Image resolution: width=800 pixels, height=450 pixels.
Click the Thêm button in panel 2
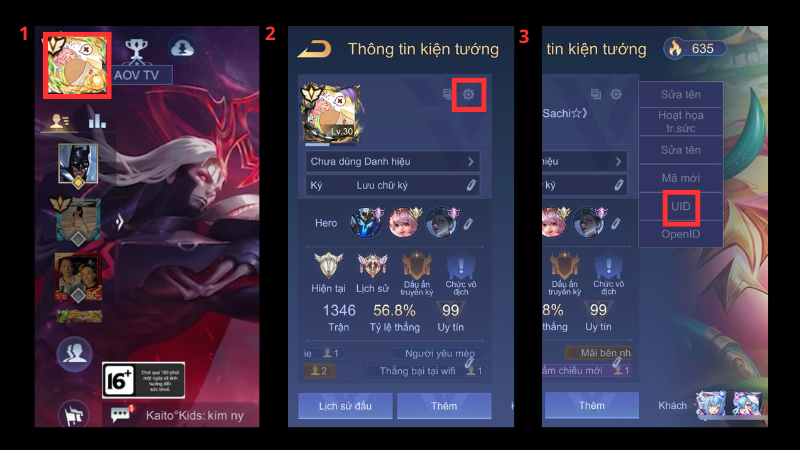[444, 406]
